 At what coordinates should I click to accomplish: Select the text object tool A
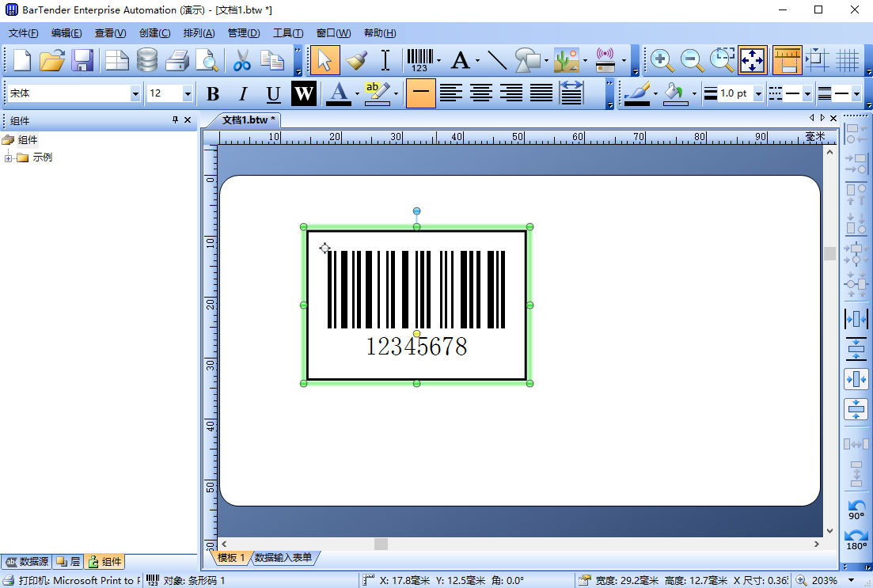tap(461, 60)
